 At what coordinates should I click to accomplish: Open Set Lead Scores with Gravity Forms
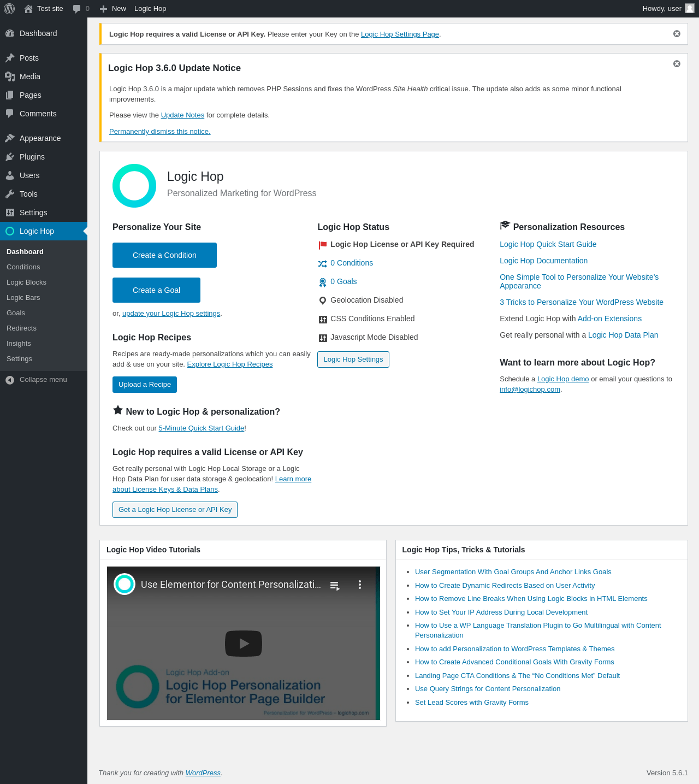[472, 703]
